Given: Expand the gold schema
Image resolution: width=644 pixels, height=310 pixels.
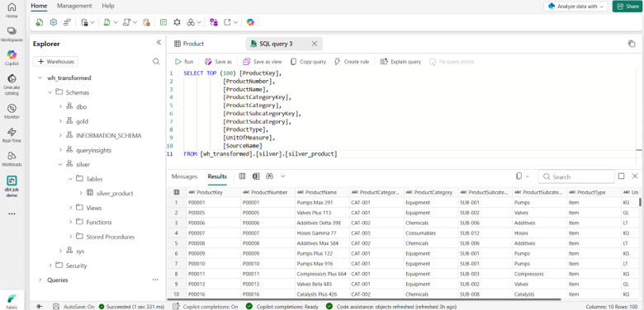Looking at the screenshot, I should (x=60, y=121).
